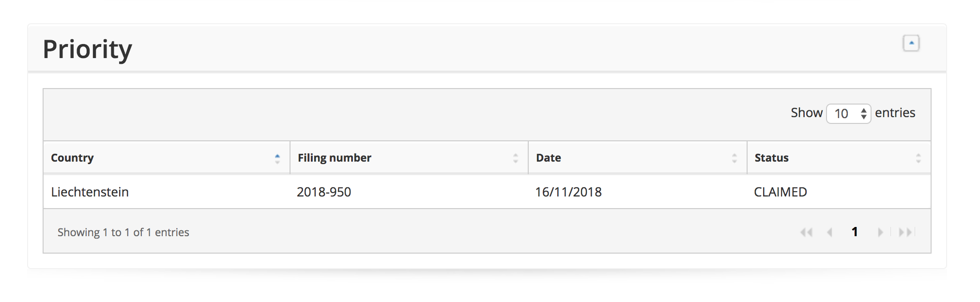Click the CLAIMED status cell
This screenshot has width=980, height=302.
click(780, 192)
